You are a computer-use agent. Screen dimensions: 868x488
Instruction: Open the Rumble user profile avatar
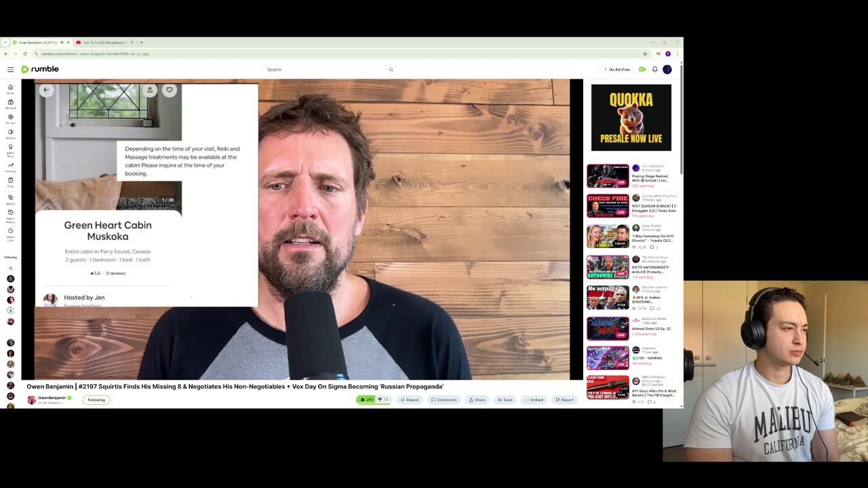tap(667, 69)
